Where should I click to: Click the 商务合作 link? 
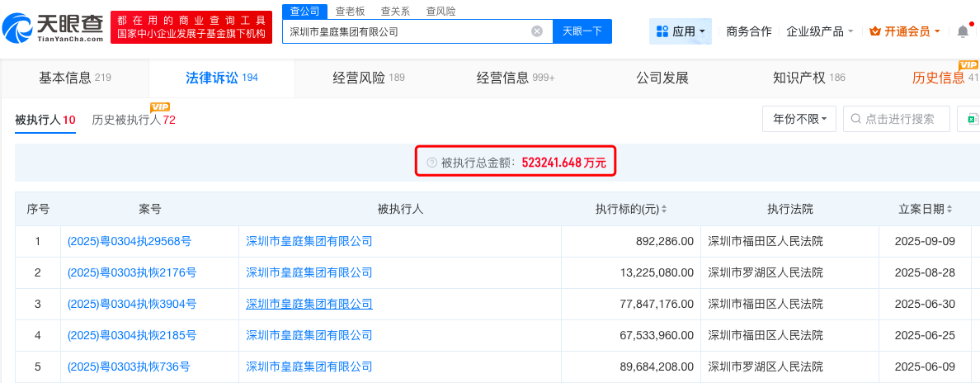pyautogui.click(x=749, y=31)
